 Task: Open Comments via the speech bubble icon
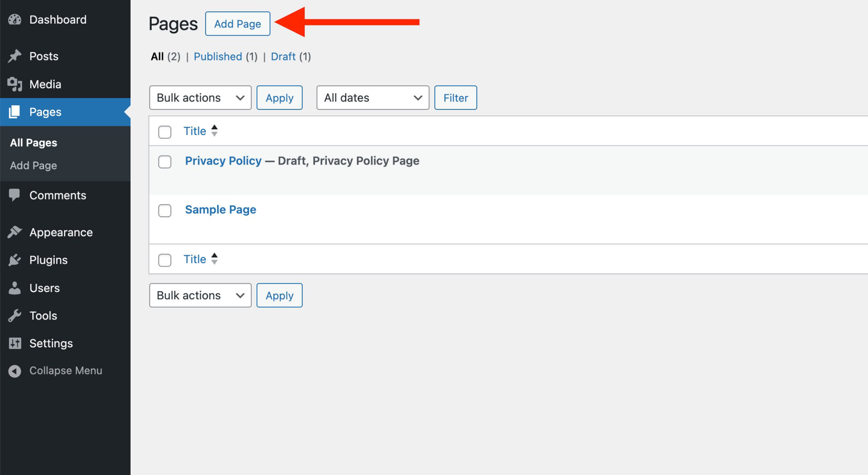point(15,195)
